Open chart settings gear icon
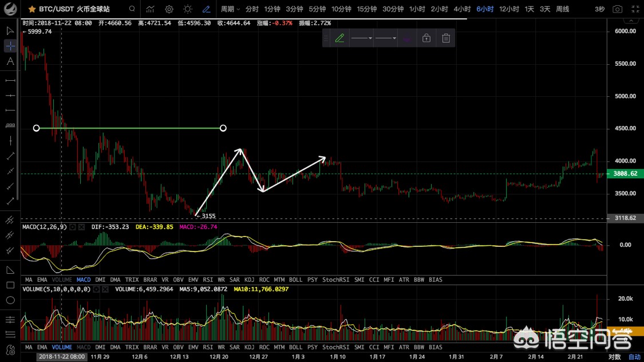 [169, 9]
